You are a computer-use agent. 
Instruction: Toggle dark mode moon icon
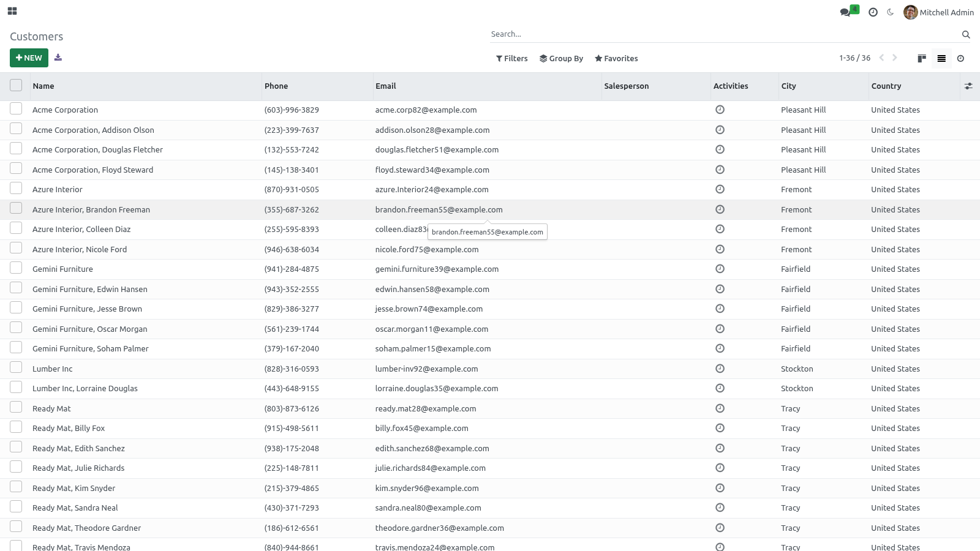(x=890, y=12)
